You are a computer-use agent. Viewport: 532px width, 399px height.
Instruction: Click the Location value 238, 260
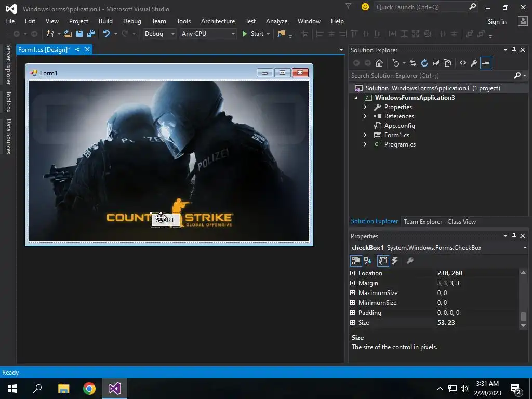click(x=449, y=273)
